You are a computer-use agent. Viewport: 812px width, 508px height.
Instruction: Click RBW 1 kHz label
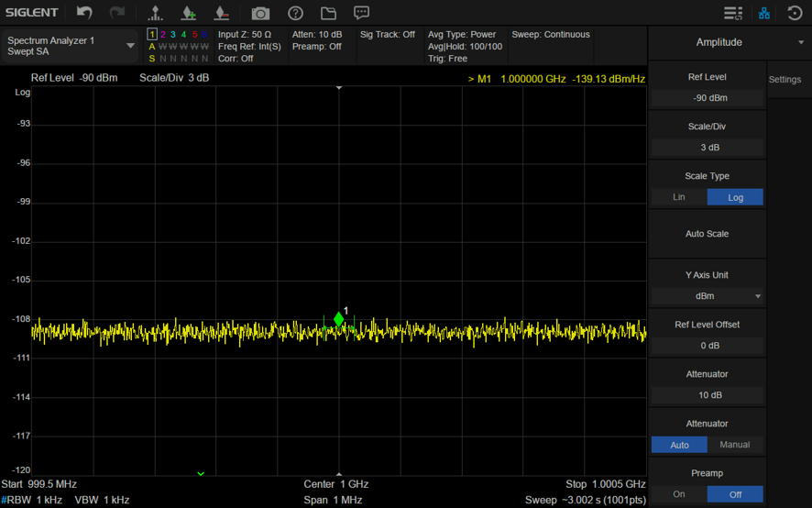pos(31,501)
